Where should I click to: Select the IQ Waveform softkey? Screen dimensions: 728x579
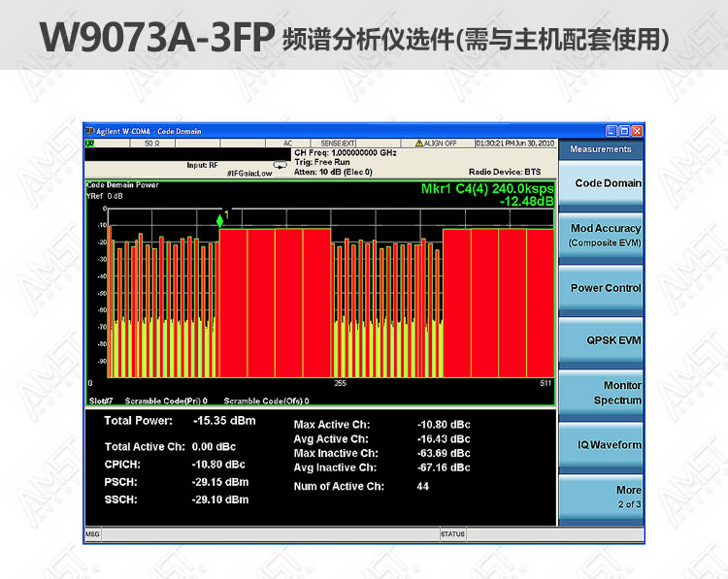(601, 444)
